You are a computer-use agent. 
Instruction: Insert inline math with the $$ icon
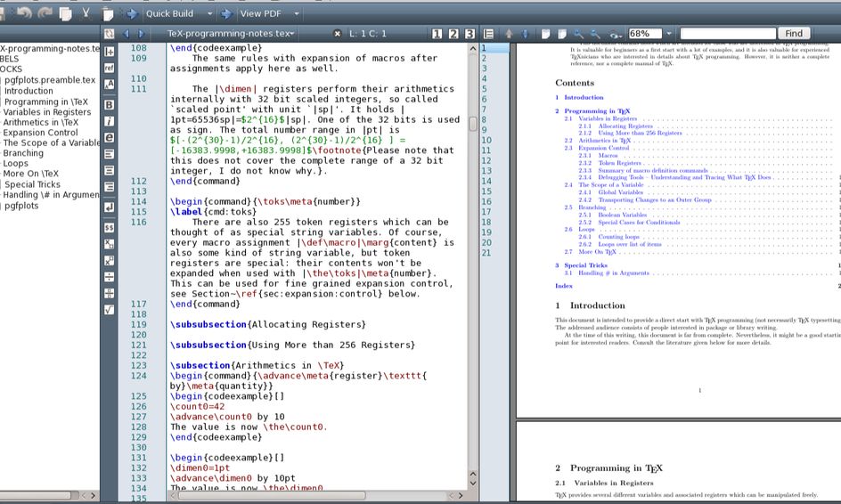tap(109, 228)
